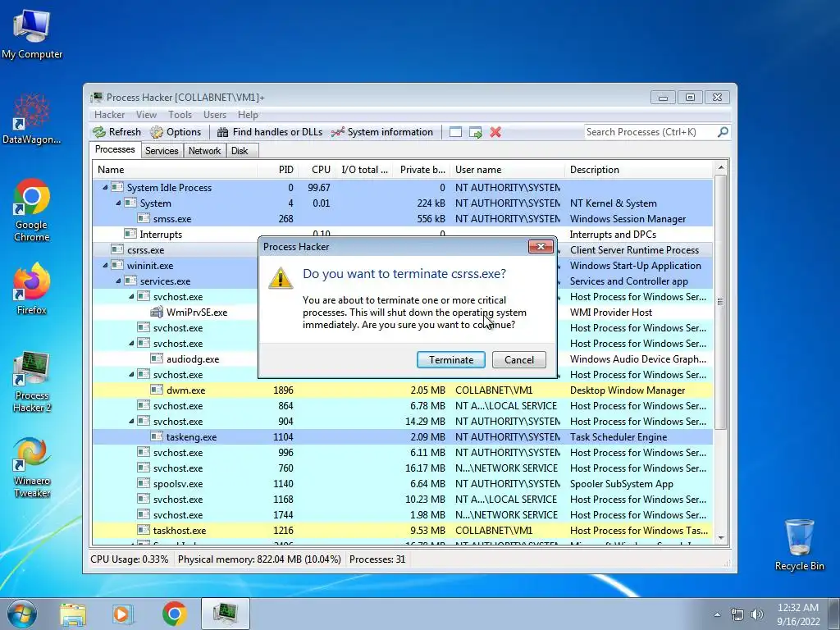Click the Search Processes field
This screenshot has width=840, height=630.
pos(650,132)
